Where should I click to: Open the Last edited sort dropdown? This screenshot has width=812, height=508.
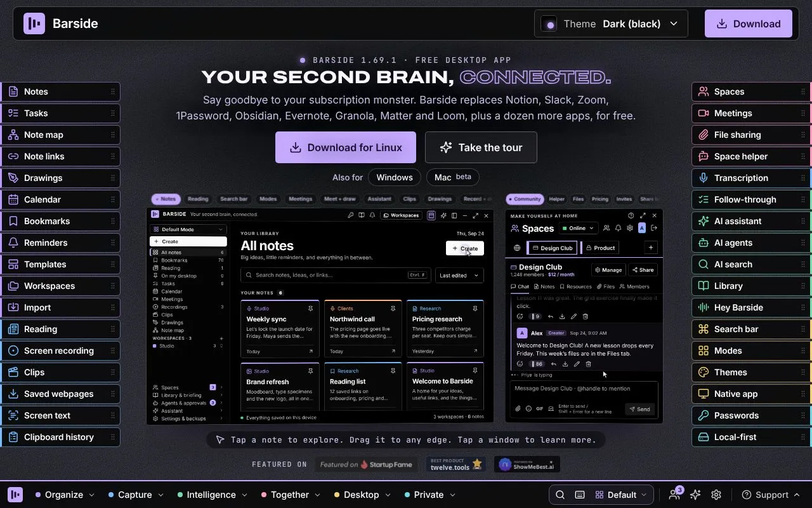459,275
